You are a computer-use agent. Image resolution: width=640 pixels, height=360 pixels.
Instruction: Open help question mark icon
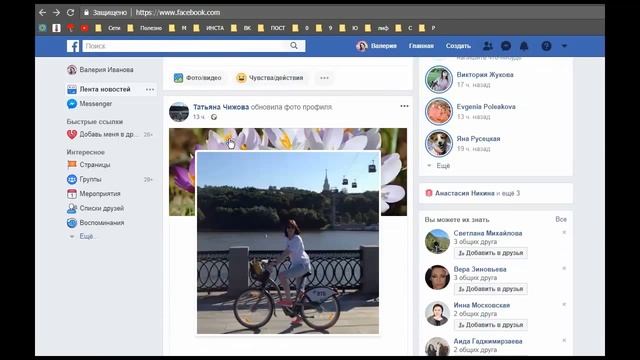click(546, 46)
